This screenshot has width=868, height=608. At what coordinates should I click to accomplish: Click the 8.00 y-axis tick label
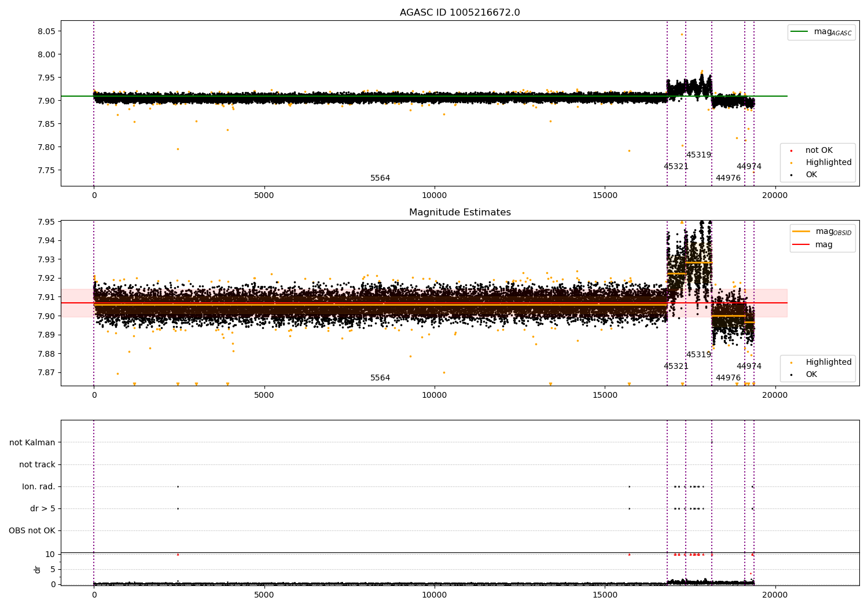point(47,54)
